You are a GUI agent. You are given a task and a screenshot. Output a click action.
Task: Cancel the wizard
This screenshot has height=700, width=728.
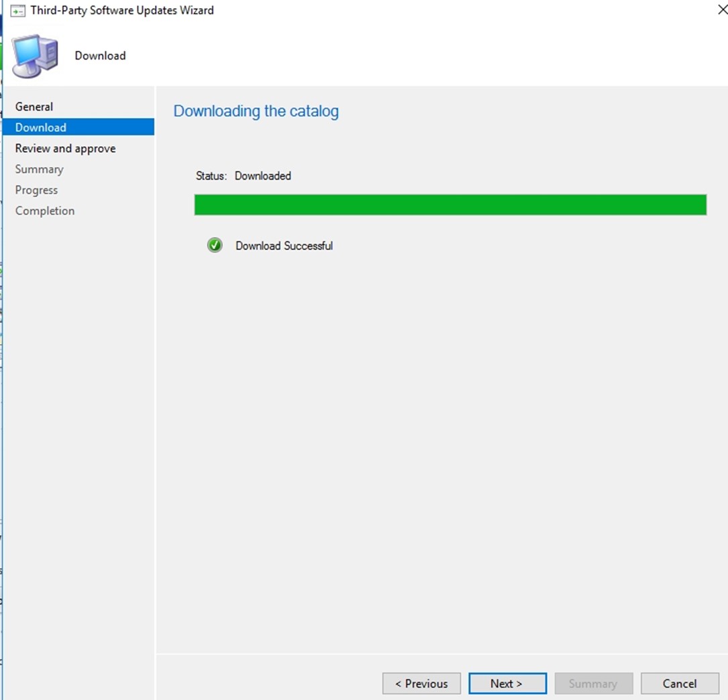pyautogui.click(x=680, y=683)
